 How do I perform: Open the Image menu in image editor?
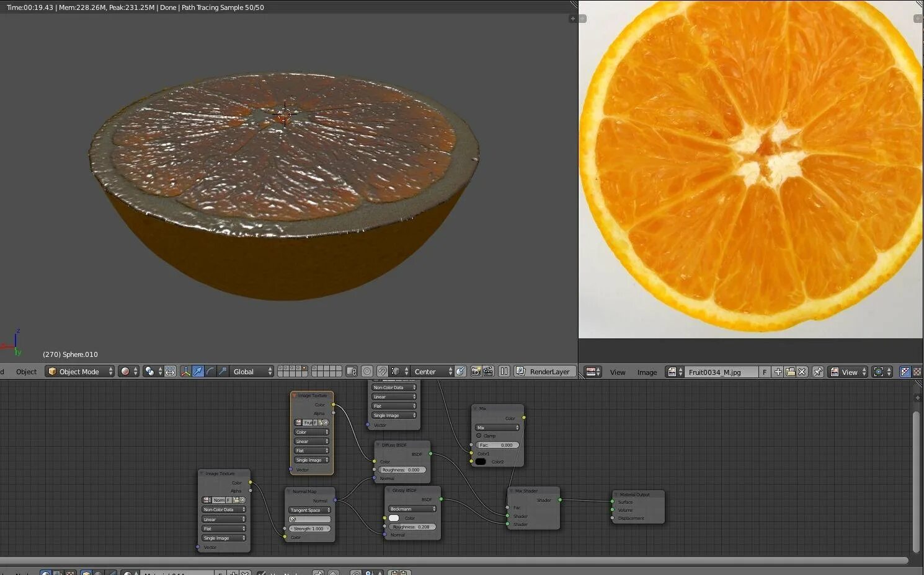[x=647, y=372]
